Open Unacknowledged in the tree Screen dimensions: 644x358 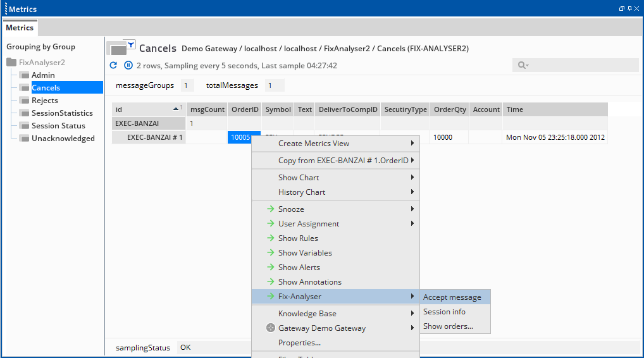coord(63,139)
